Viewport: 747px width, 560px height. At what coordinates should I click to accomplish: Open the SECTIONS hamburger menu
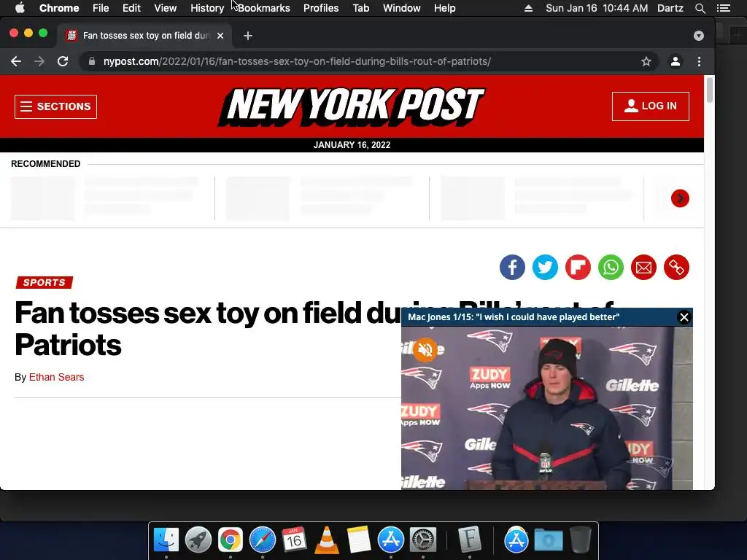pyautogui.click(x=55, y=106)
